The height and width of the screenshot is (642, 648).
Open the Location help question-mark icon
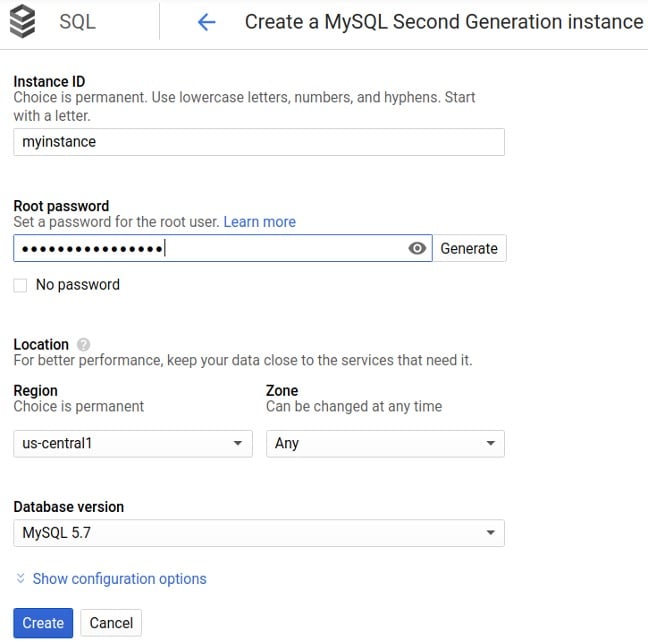pos(83,344)
